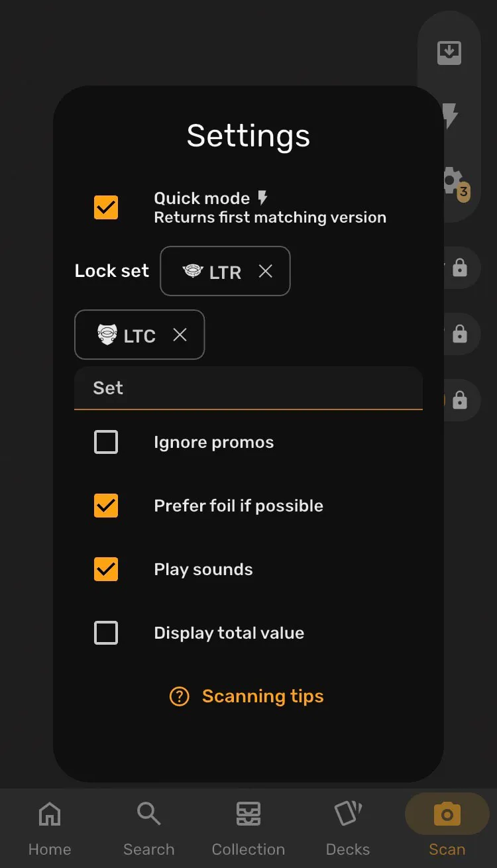Uncheck the Quick mode checkbox
Image resolution: width=497 pixels, height=868 pixels.
coord(105,207)
